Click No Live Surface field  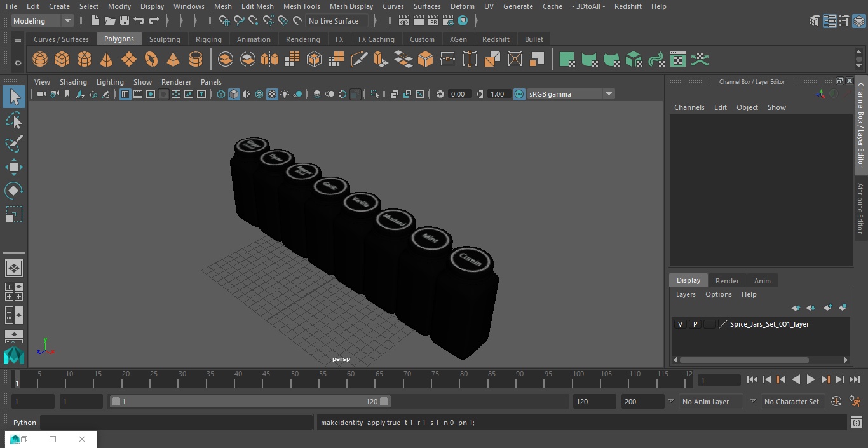(x=337, y=21)
